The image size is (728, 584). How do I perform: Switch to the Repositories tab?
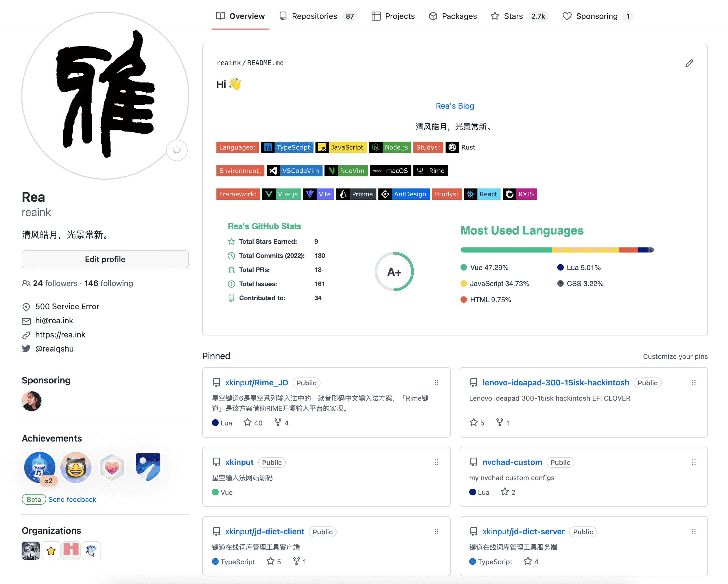[314, 16]
